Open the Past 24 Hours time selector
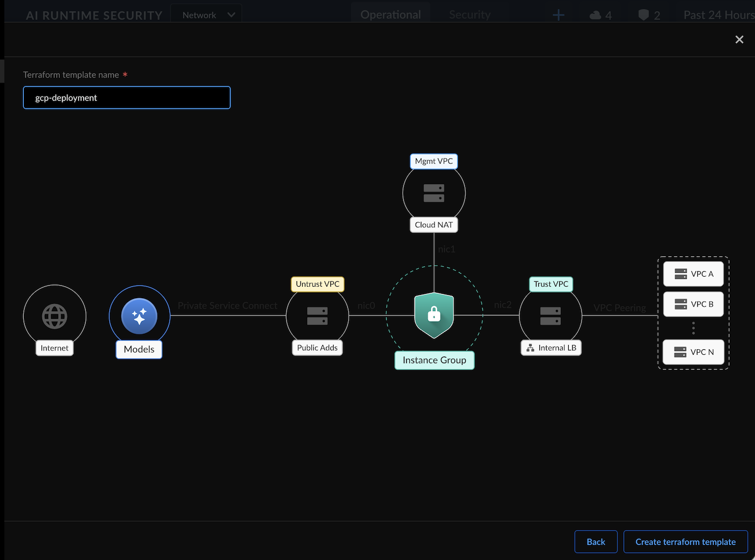Screen dimensions: 755x560 pyautogui.click(x=718, y=15)
